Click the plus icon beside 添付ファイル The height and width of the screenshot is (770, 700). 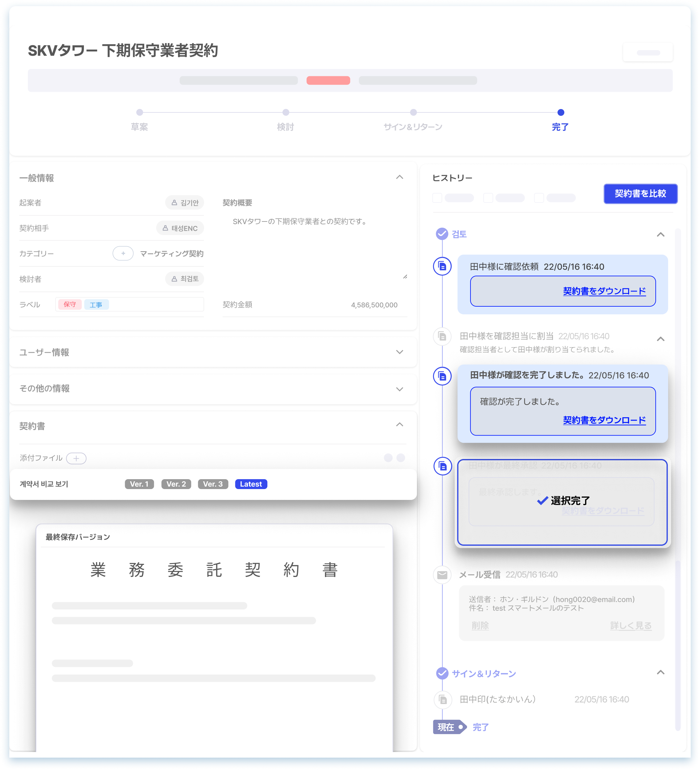coord(76,458)
